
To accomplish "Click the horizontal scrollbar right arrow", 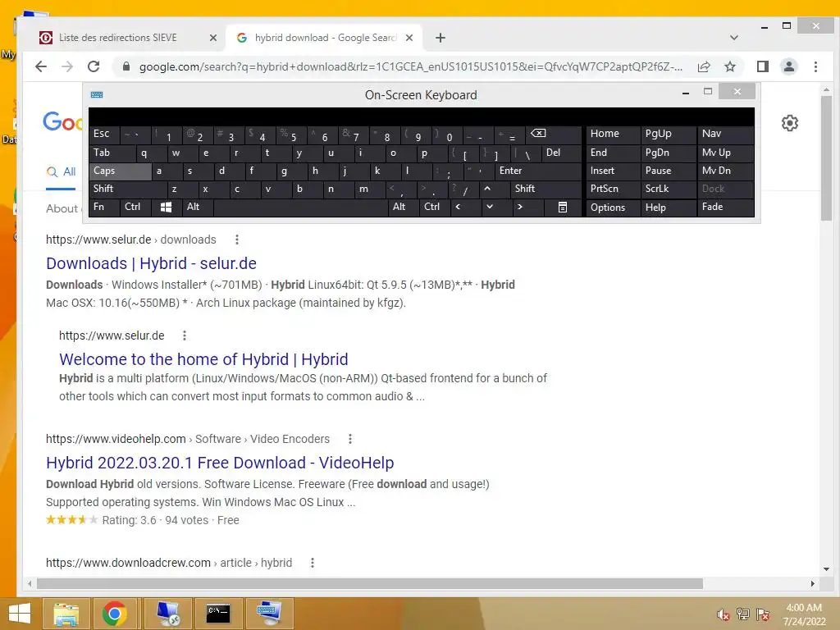I will [x=813, y=583].
